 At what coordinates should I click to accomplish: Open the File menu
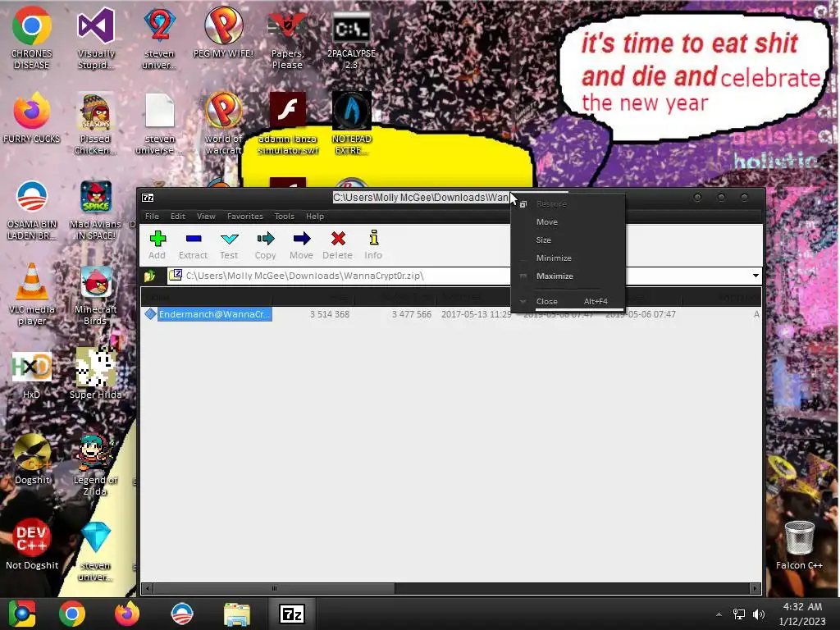coord(152,217)
